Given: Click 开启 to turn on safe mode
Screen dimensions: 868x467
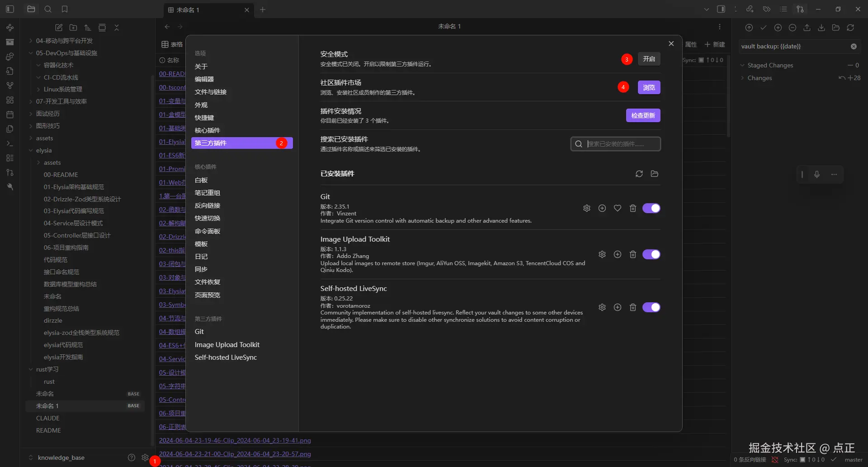Looking at the screenshot, I should [x=649, y=59].
